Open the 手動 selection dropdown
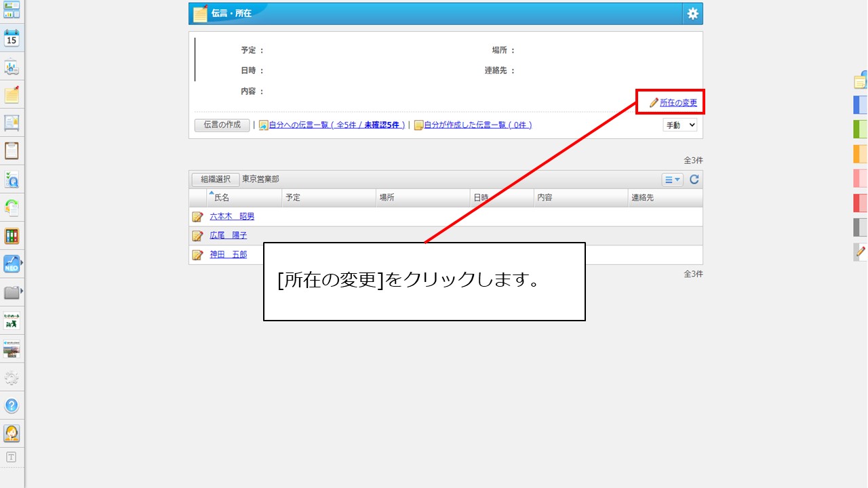The height and width of the screenshot is (488, 868). (x=679, y=125)
